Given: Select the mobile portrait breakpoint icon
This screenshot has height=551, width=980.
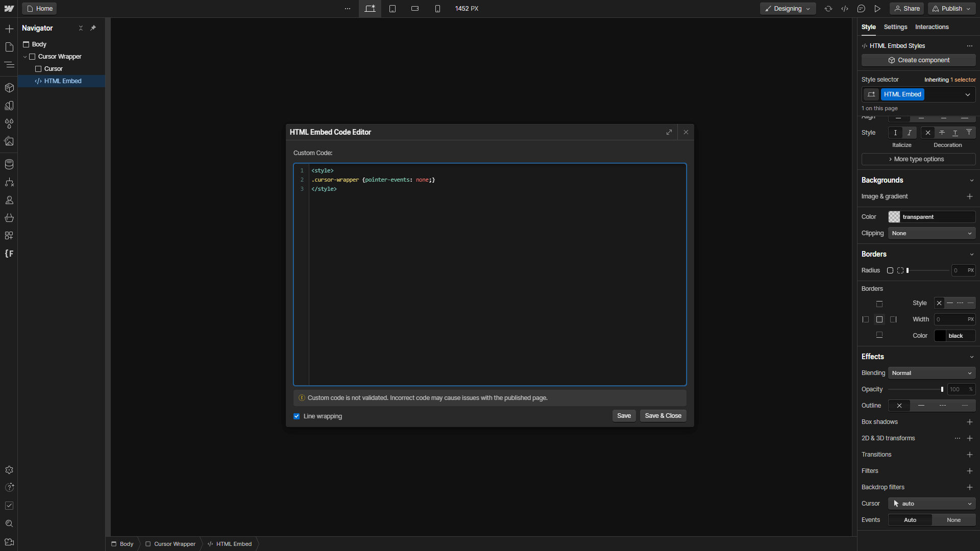Looking at the screenshot, I should tap(437, 9).
